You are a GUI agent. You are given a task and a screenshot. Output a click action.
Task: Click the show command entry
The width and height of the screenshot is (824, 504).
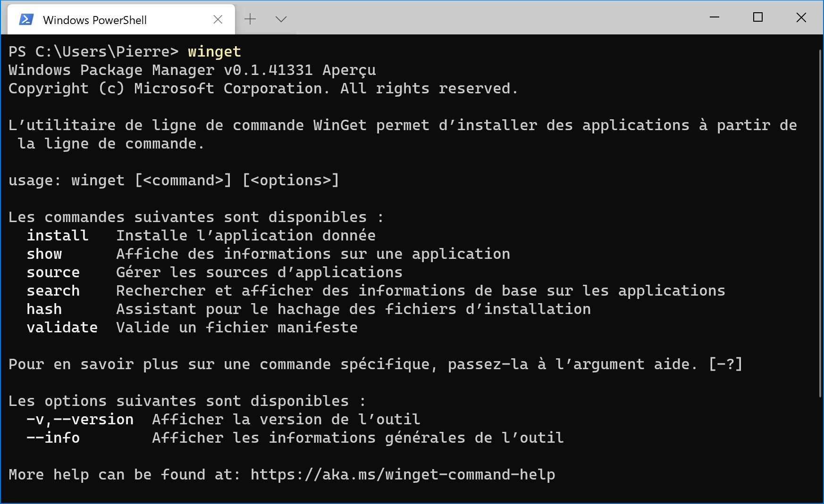point(44,254)
